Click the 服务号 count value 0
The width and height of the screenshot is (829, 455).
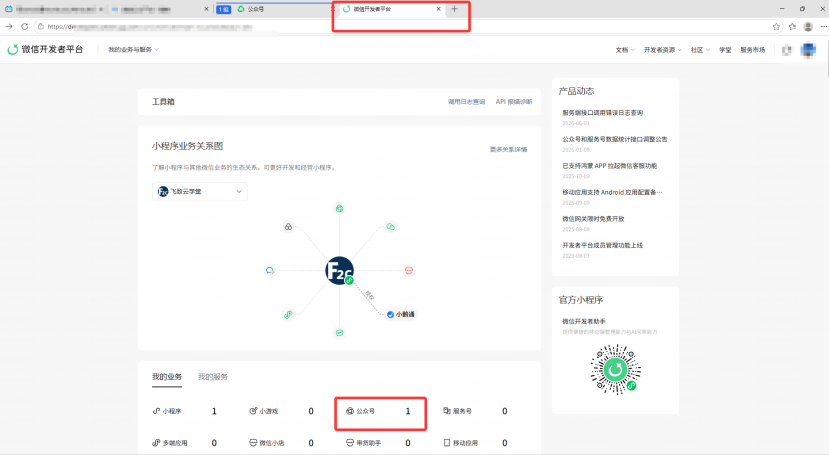[x=504, y=411]
